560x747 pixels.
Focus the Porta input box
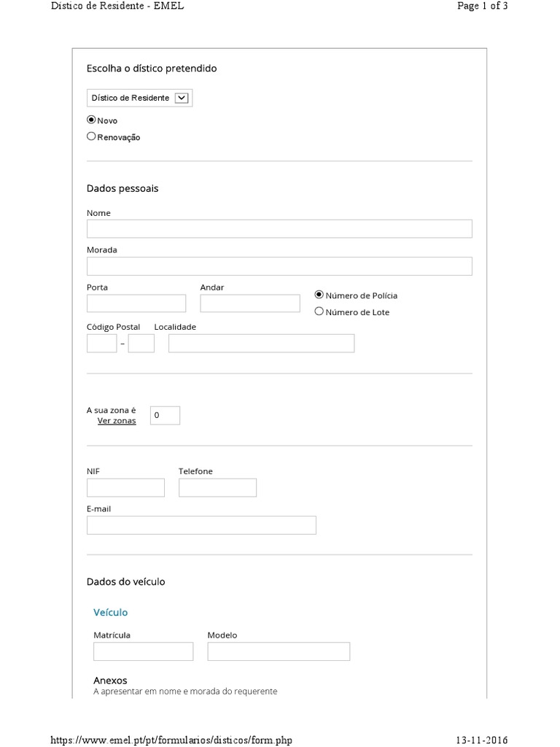tap(136, 303)
